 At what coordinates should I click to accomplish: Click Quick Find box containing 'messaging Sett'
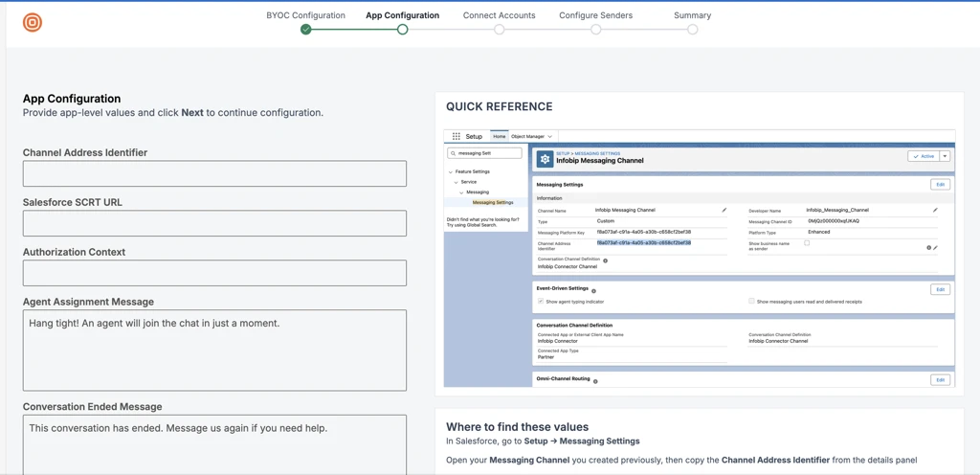coord(485,153)
